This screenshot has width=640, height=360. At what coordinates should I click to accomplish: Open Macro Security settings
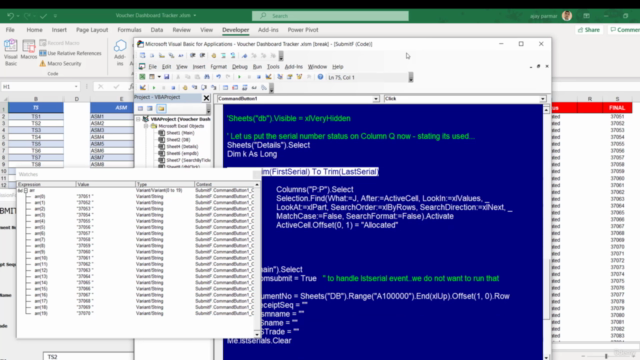[60, 63]
